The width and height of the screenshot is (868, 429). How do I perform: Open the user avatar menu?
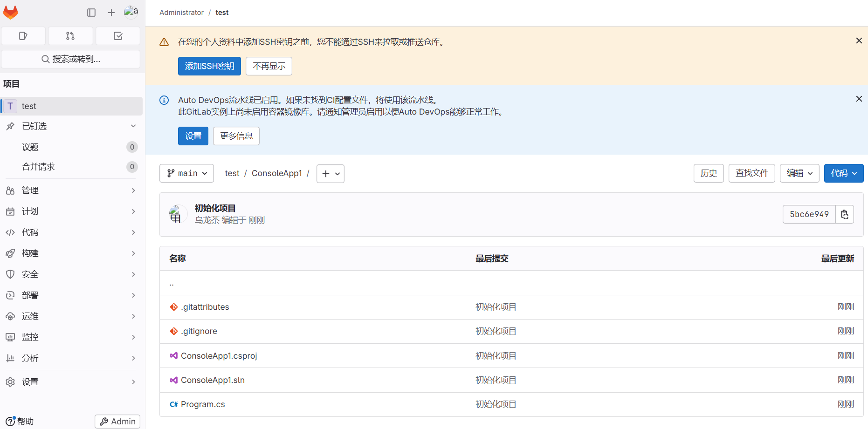click(131, 12)
